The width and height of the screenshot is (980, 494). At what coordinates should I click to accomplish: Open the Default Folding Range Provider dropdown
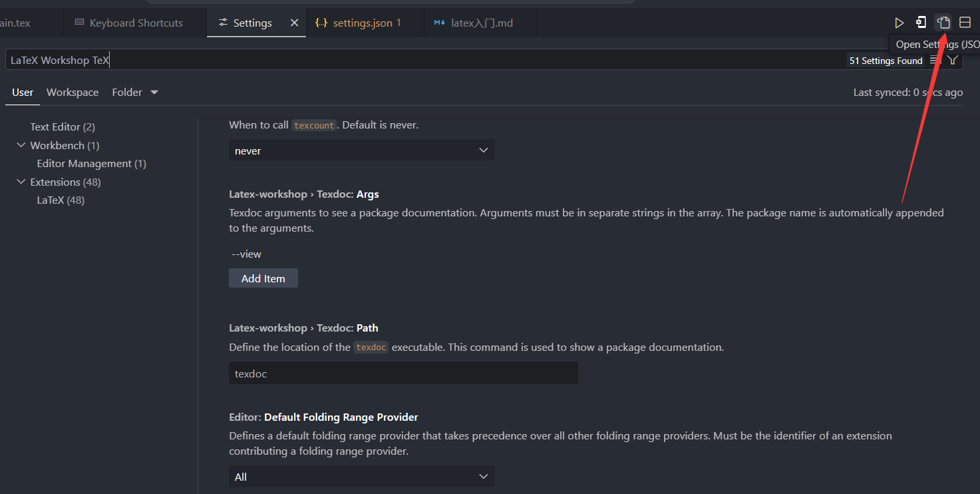pos(362,477)
